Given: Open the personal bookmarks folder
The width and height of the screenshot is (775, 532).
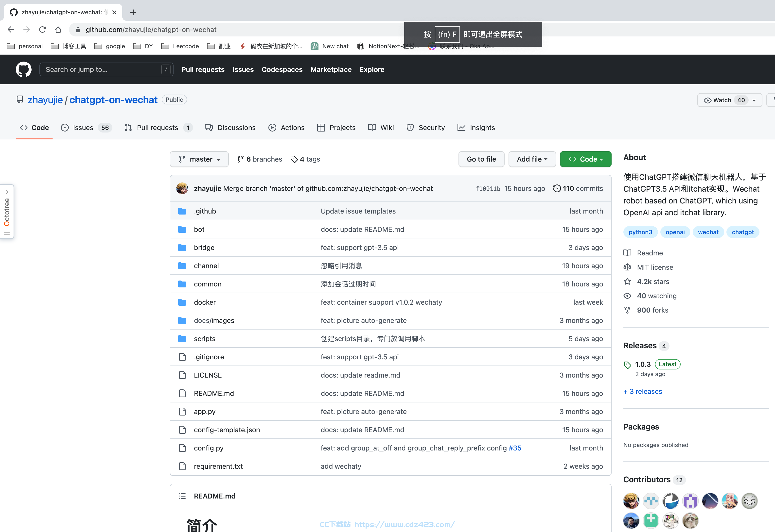Looking at the screenshot, I should pyautogui.click(x=25, y=46).
